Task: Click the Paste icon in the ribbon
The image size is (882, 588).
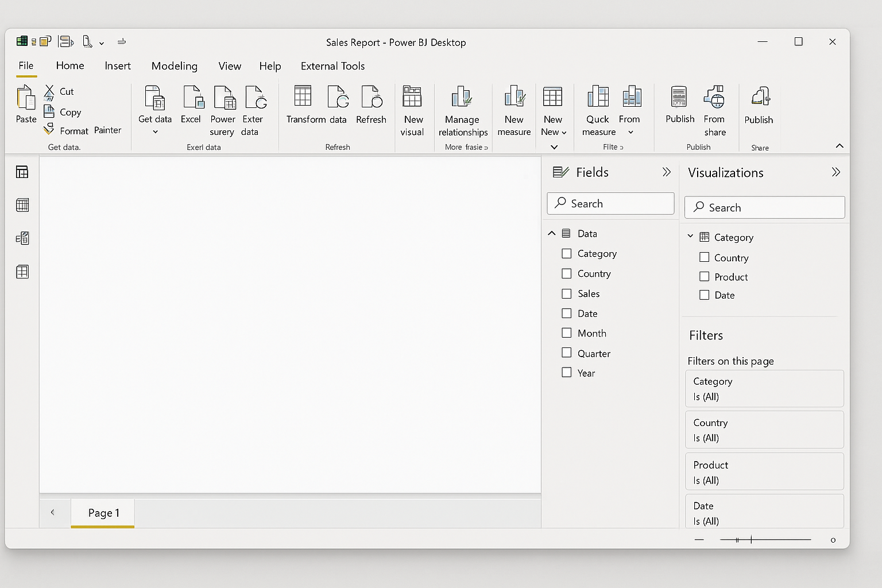Action: [x=26, y=98]
